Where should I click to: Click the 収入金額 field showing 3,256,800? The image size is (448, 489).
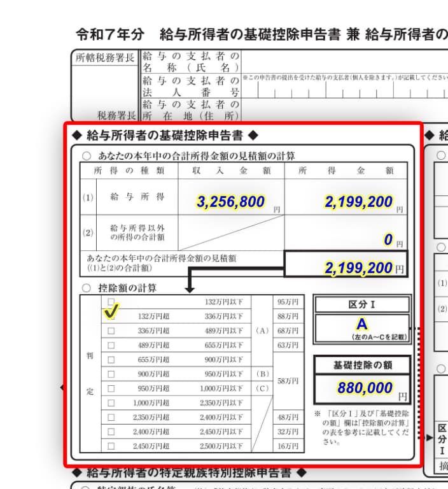tap(230, 202)
